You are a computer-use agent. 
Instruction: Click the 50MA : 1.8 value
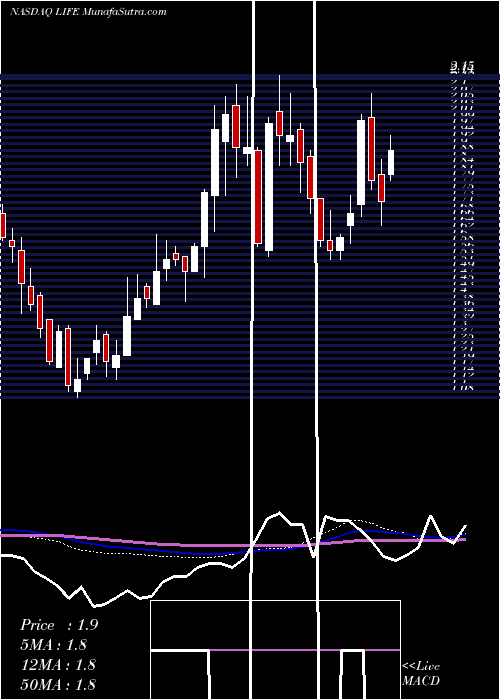(58, 685)
